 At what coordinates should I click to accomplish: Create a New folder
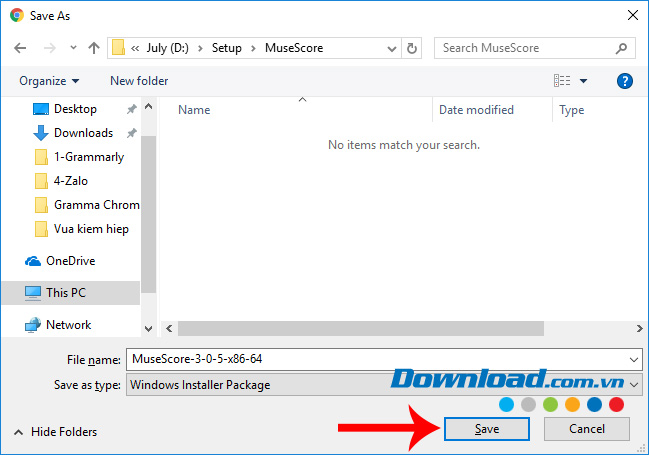pos(139,81)
